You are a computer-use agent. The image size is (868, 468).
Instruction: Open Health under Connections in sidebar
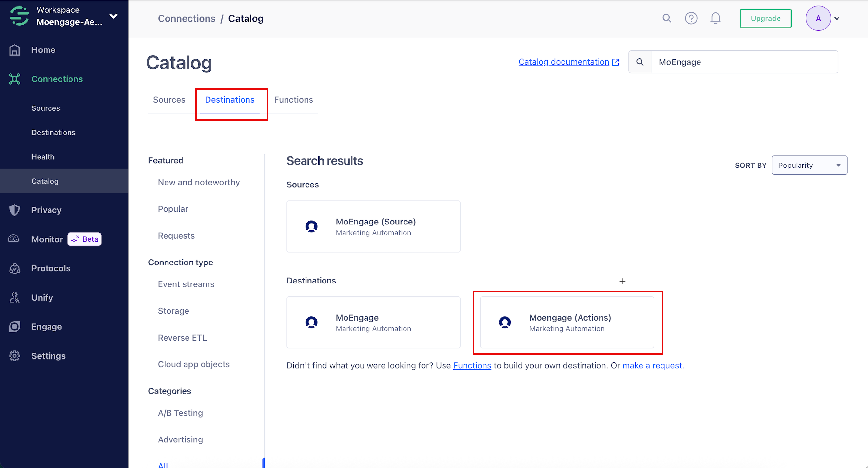43,157
